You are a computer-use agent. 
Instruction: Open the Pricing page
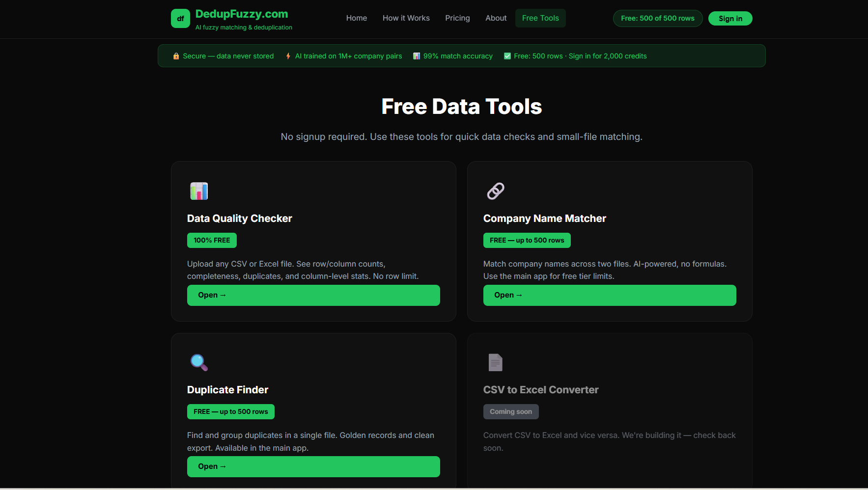(x=457, y=18)
